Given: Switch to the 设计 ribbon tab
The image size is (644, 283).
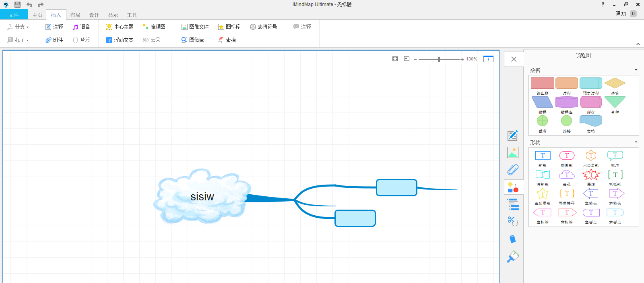Looking at the screenshot, I should pyautogui.click(x=94, y=15).
